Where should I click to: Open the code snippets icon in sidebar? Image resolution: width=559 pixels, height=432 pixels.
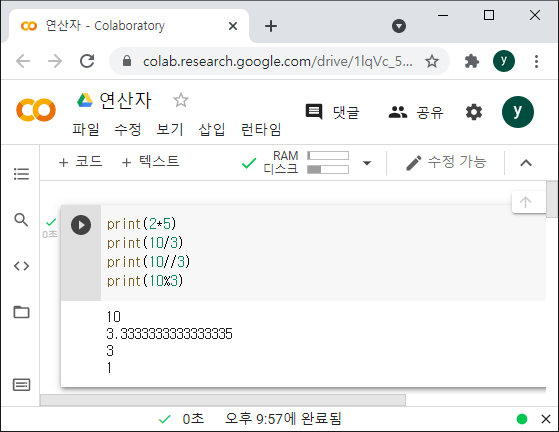[x=21, y=266]
